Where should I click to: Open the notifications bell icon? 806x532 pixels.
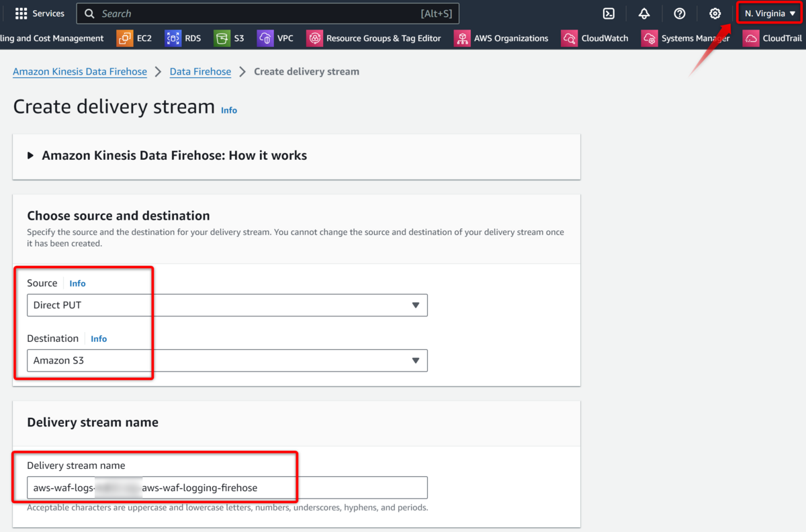(x=644, y=13)
